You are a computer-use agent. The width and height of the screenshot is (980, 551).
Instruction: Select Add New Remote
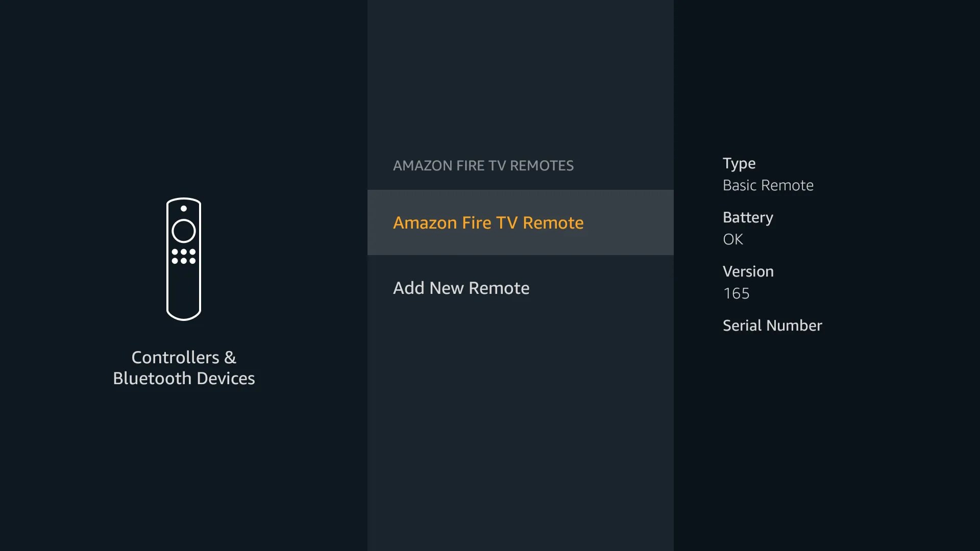461,288
